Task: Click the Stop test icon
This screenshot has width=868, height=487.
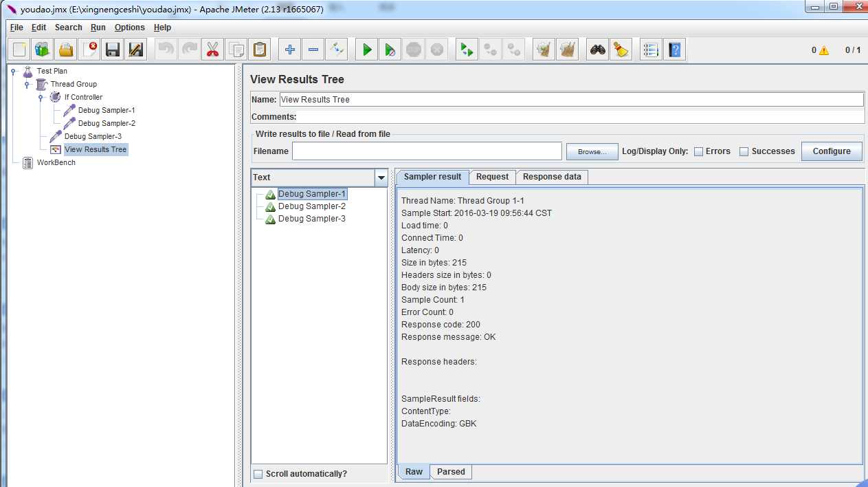Action: (x=414, y=50)
